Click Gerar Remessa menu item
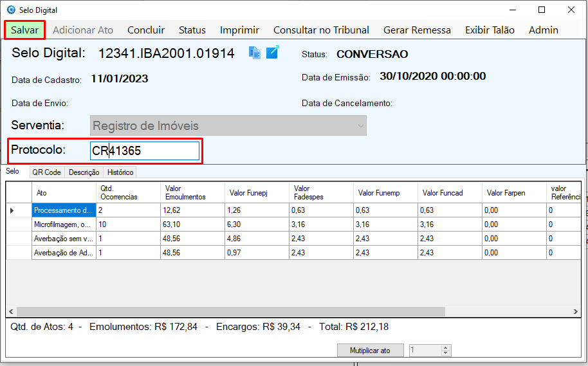Image resolution: width=588 pixels, height=366 pixels. (417, 30)
